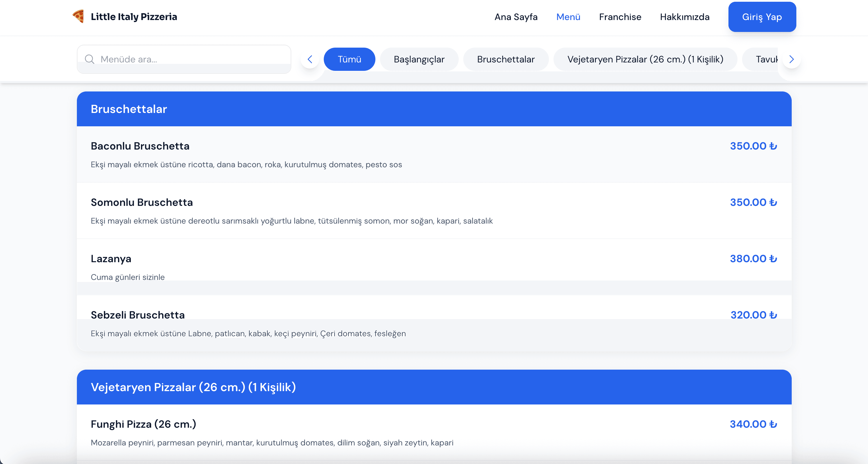Filter by Vejetaryen Pizzalar (26 cm.) chip
The image size is (868, 464).
click(x=645, y=59)
